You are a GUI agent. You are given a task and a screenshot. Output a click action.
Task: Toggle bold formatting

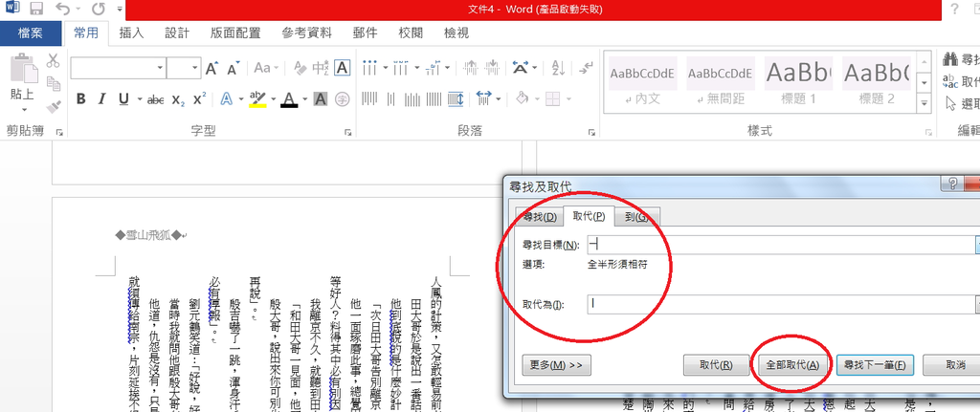tap(80, 99)
